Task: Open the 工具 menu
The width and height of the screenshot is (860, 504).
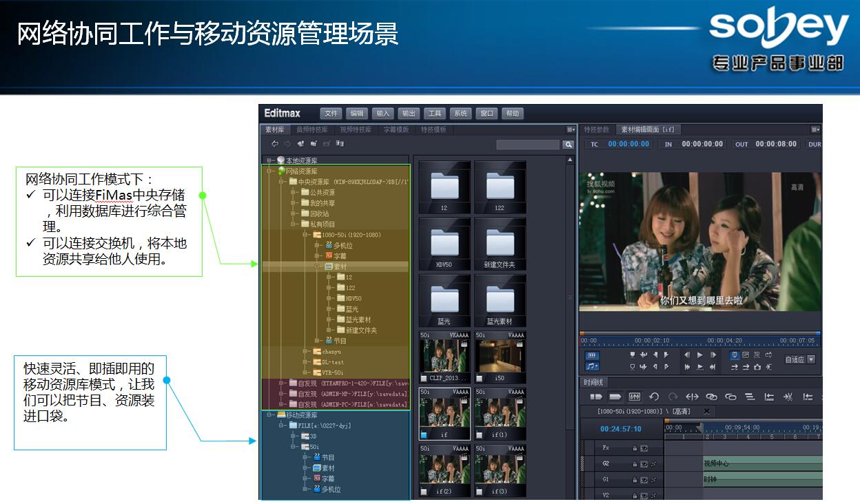Action: (434, 114)
